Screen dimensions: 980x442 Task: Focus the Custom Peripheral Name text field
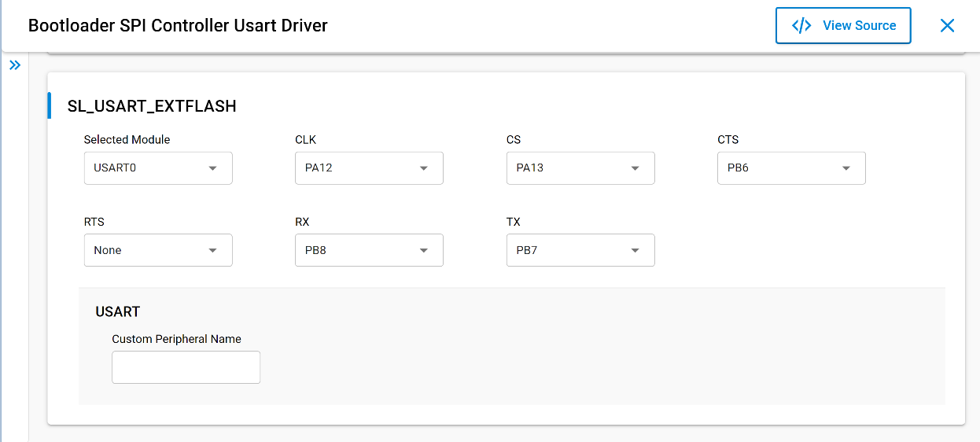(186, 367)
